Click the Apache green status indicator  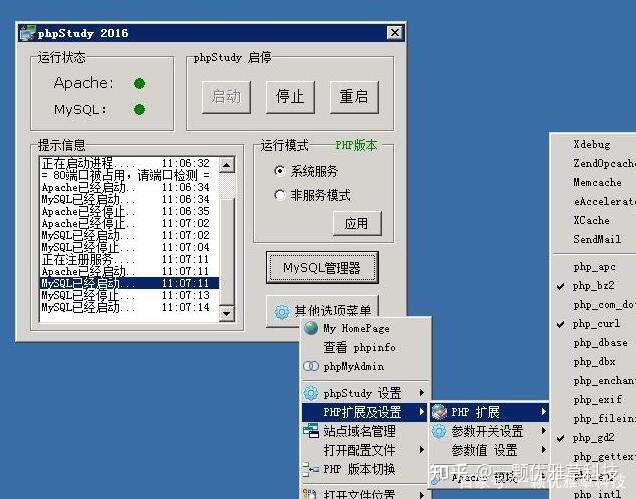click(x=140, y=84)
